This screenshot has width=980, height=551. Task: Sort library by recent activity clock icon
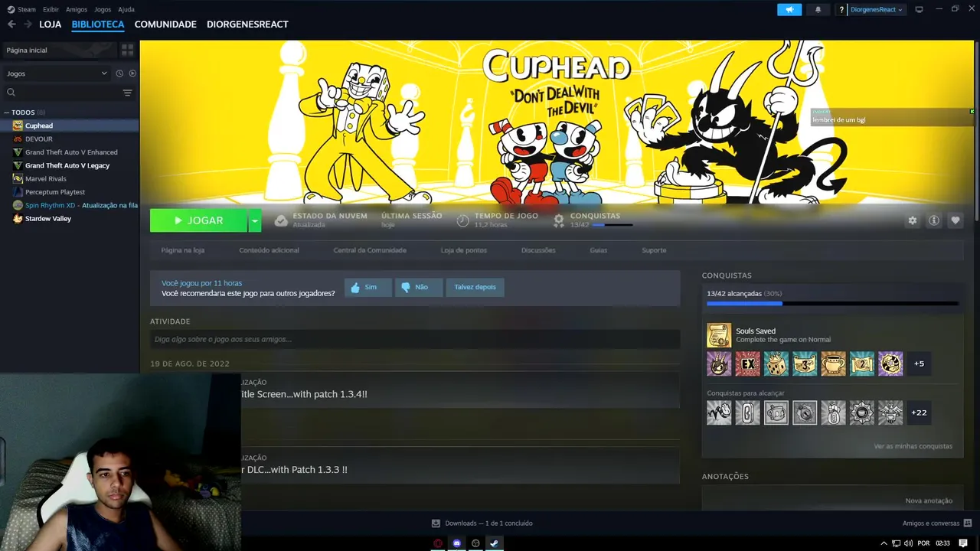tap(119, 73)
